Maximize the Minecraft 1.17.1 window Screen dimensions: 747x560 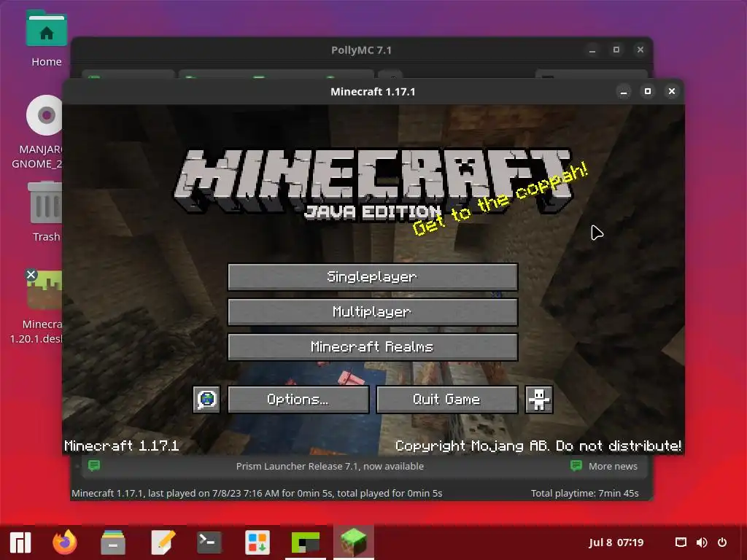pyautogui.click(x=648, y=91)
